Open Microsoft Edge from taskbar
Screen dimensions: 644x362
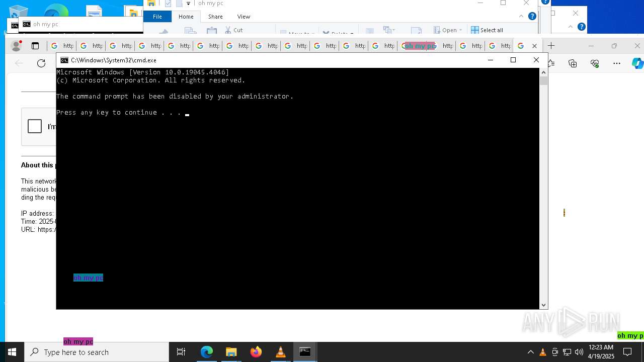coord(207,352)
